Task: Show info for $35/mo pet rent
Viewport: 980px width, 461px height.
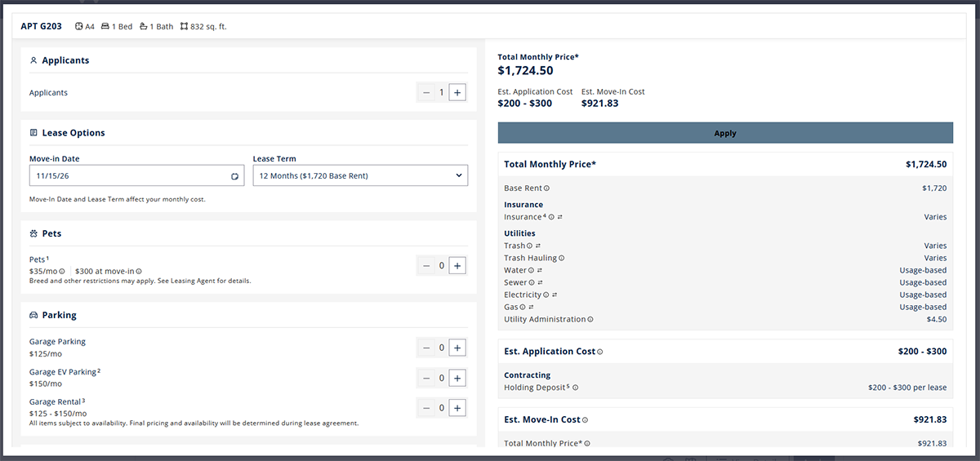Action: coord(62,271)
